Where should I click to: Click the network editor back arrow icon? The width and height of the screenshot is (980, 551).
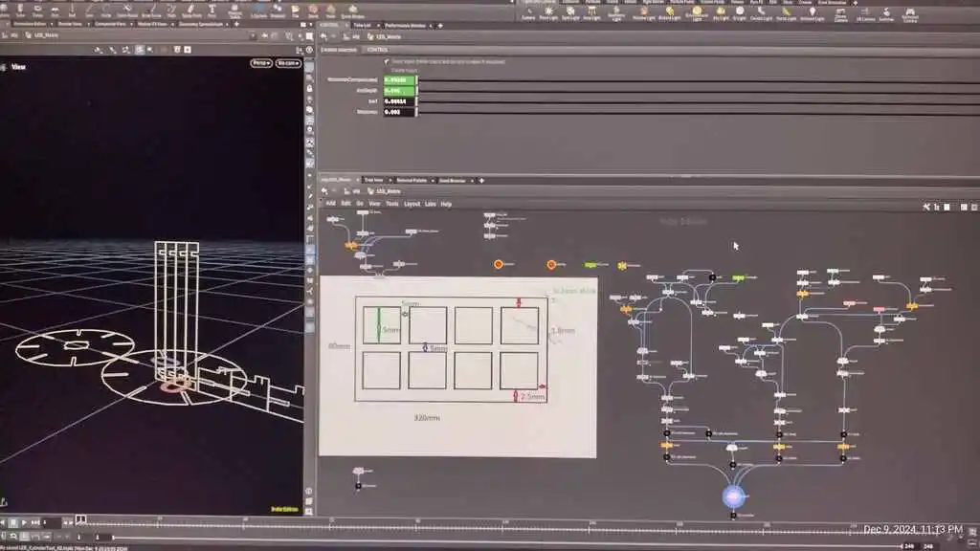323,191
